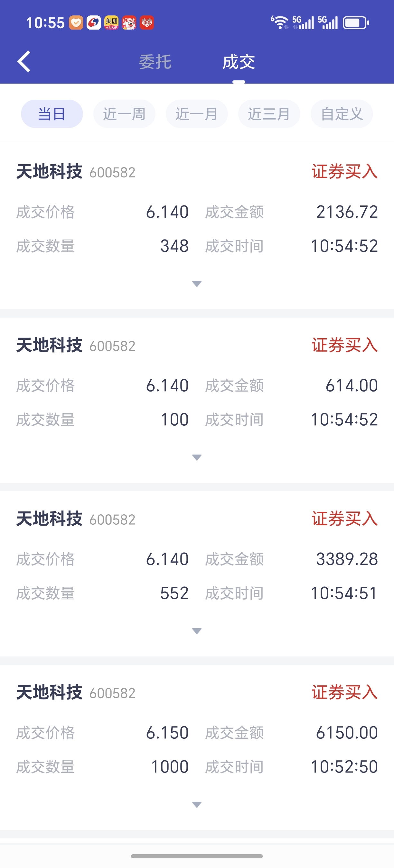394x868 pixels.
Task: Tap the red Pinduoduo notification icon
Action: coord(147,23)
